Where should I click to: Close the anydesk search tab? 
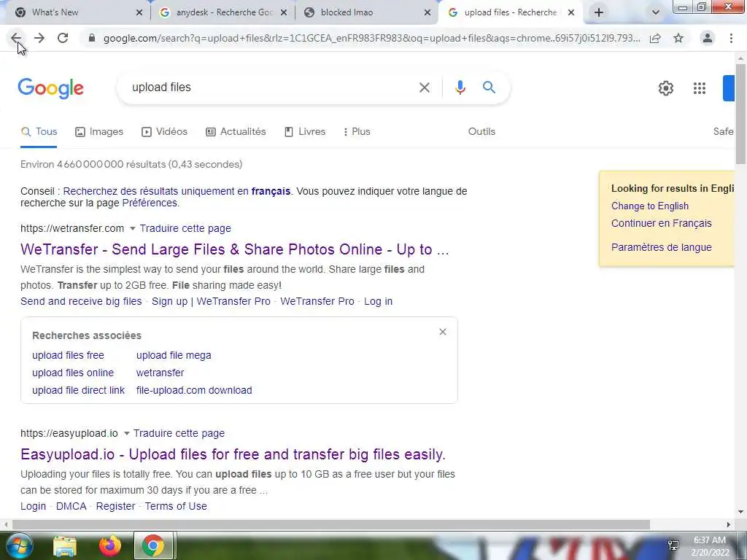click(x=284, y=12)
